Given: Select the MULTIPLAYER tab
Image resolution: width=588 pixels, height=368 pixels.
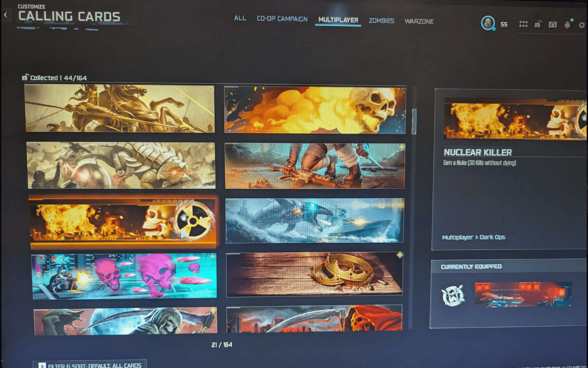Looking at the screenshot, I should pyautogui.click(x=338, y=20).
